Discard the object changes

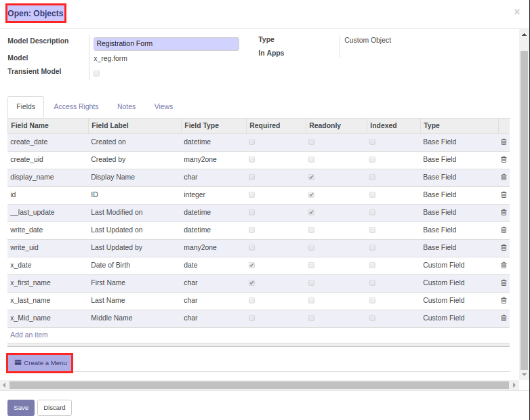[54, 408]
